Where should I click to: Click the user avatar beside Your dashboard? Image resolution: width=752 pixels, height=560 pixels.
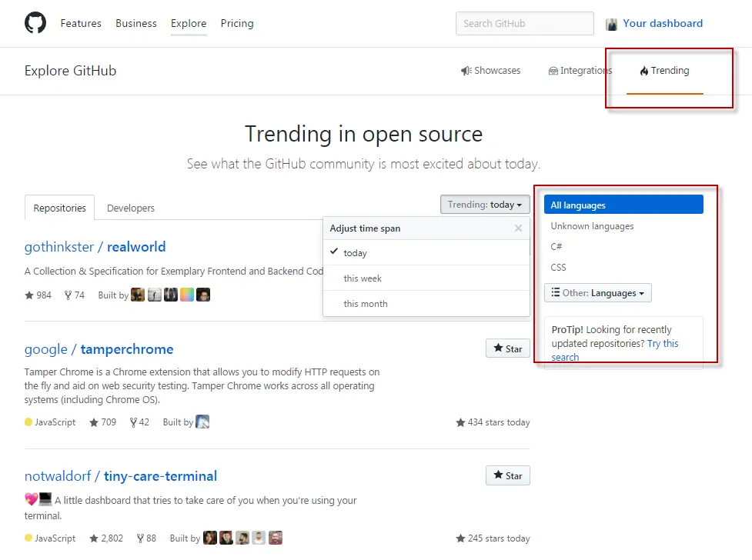pyautogui.click(x=611, y=24)
